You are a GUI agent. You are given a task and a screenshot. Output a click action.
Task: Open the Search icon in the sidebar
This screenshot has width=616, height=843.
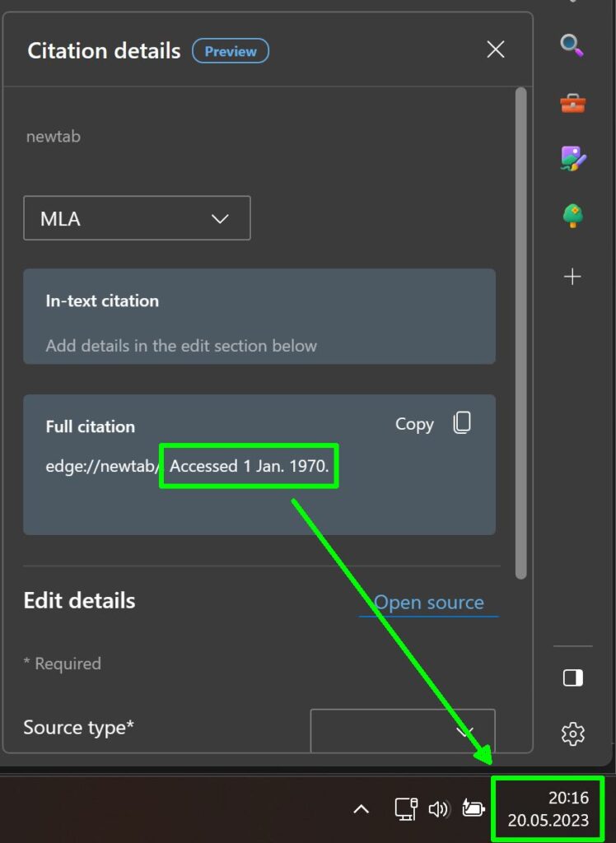tap(572, 45)
